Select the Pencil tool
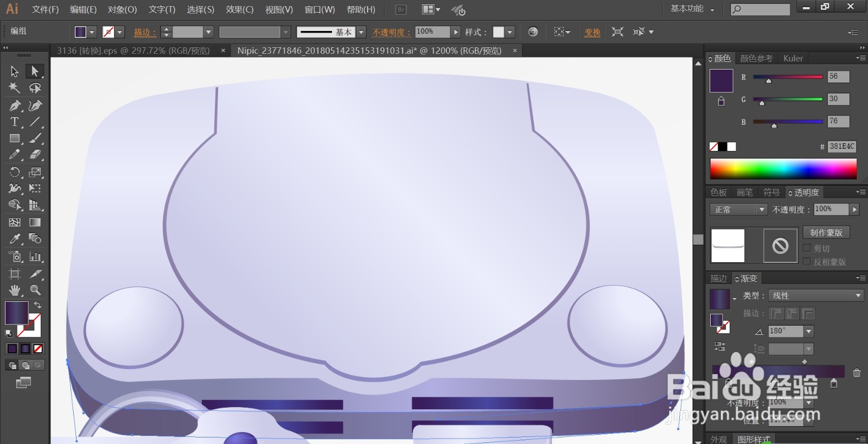Viewport: 868px width, 444px height. coord(15,155)
